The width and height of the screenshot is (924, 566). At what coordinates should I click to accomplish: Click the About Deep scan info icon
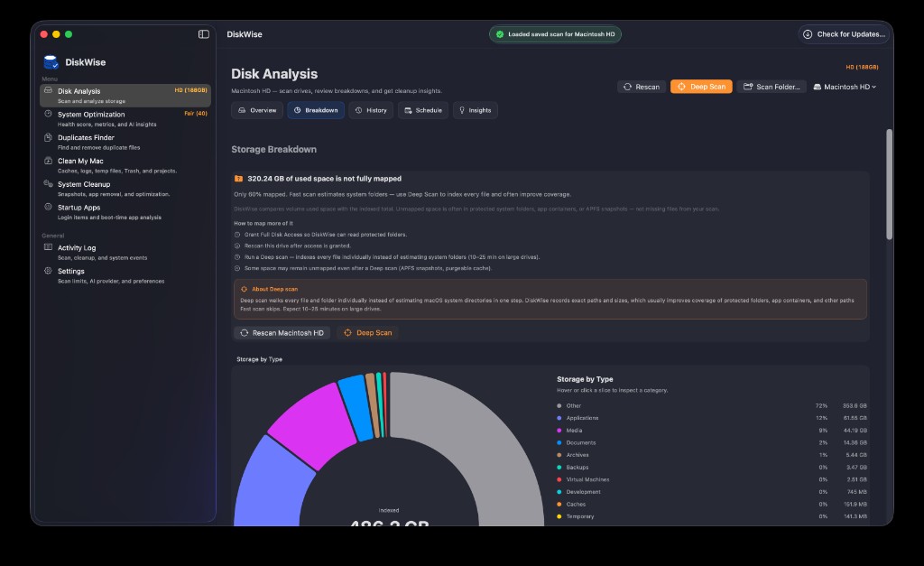(244, 289)
